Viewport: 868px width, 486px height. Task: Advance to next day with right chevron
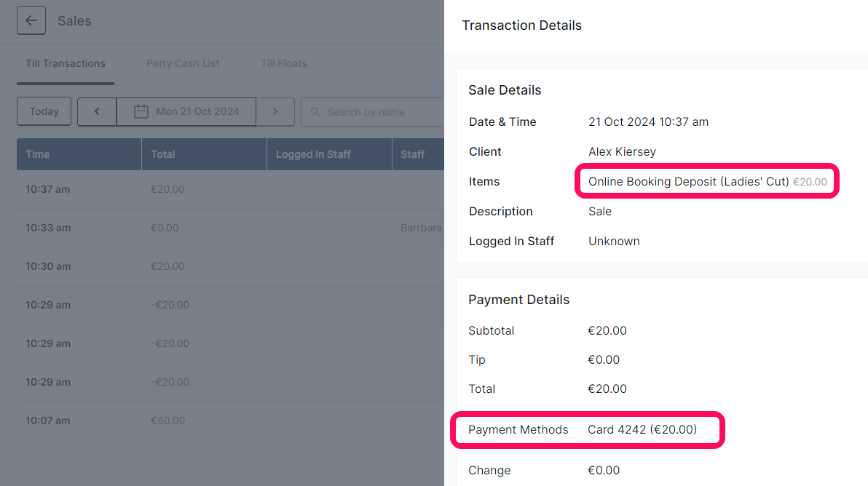[275, 112]
